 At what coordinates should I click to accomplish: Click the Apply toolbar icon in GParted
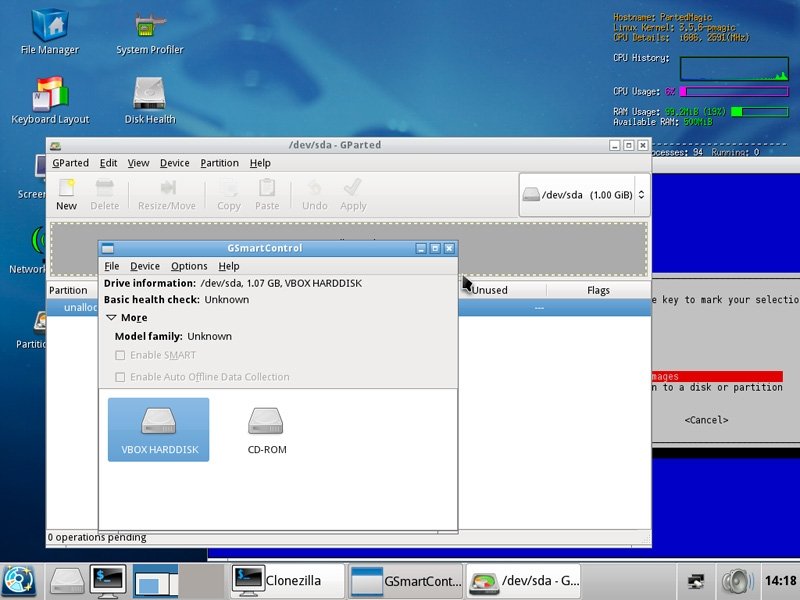[x=353, y=195]
